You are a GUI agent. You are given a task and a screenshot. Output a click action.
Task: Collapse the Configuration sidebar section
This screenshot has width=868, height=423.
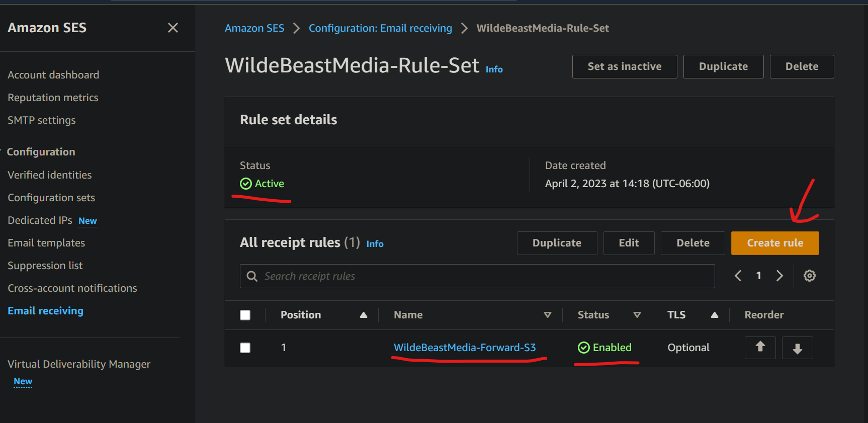click(x=41, y=152)
